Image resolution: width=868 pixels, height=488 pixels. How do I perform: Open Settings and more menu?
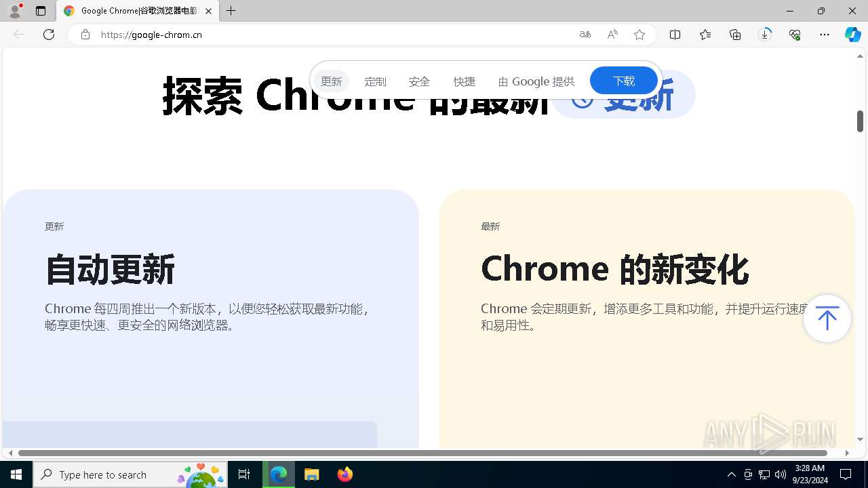pos(825,35)
